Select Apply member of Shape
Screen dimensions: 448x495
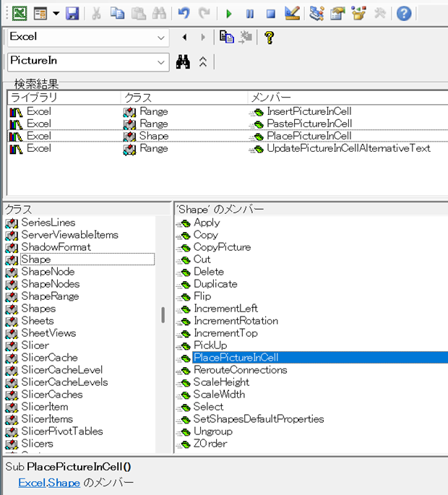[207, 223]
